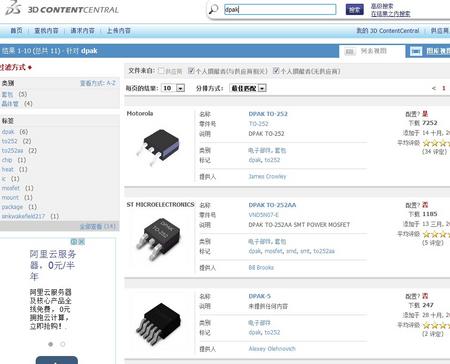Click the smd tag in DPAK TO-252AA row
This screenshot has height=364, width=450.
pyautogui.click(x=291, y=251)
